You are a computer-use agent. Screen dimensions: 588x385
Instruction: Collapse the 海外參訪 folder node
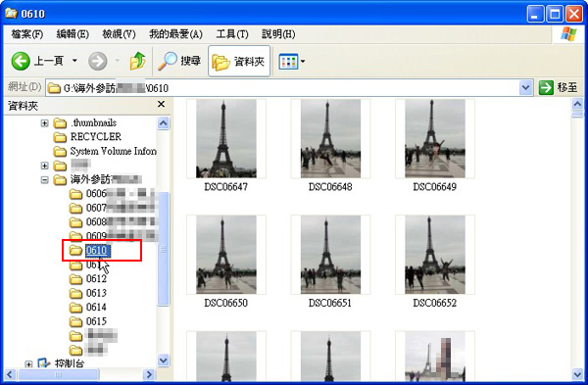pyautogui.click(x=44, y=179)
